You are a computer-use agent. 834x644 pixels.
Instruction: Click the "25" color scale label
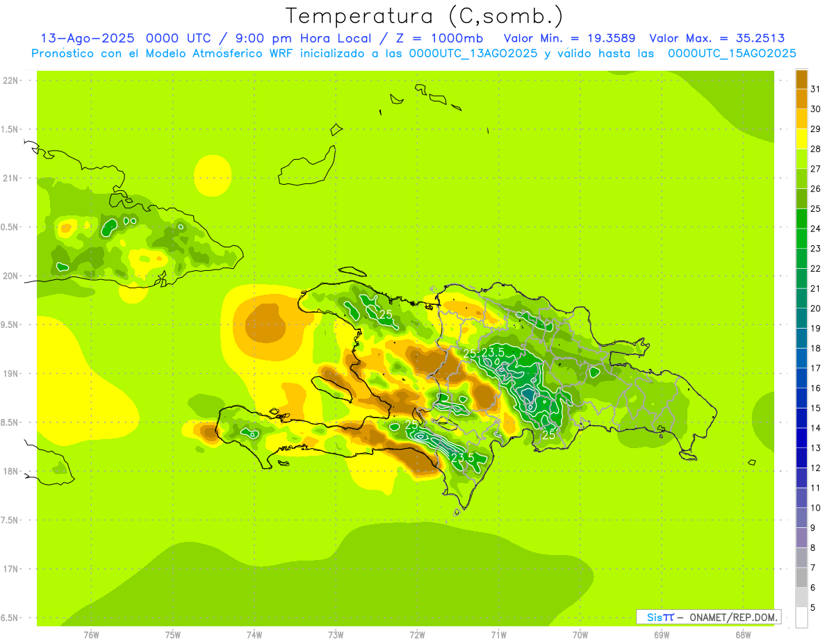815,208
